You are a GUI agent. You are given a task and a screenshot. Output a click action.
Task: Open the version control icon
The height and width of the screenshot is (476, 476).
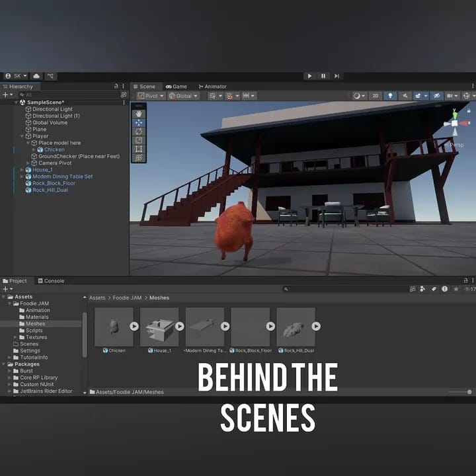(50, 76)
